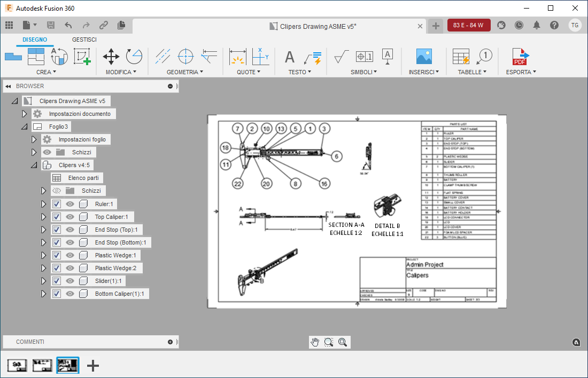Redo the last action
Screen dimensions: 588x378
point(86,25)
